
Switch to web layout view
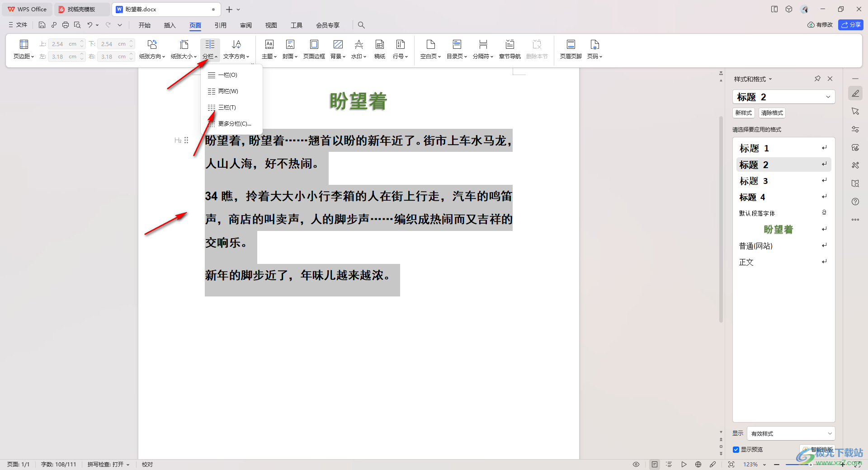point(698,464)
